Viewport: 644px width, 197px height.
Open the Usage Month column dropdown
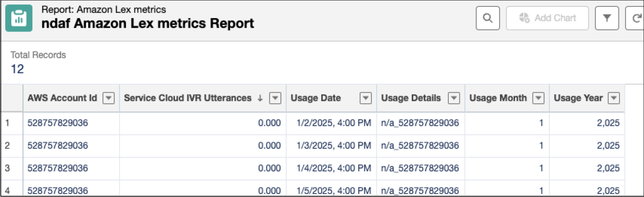538,98
